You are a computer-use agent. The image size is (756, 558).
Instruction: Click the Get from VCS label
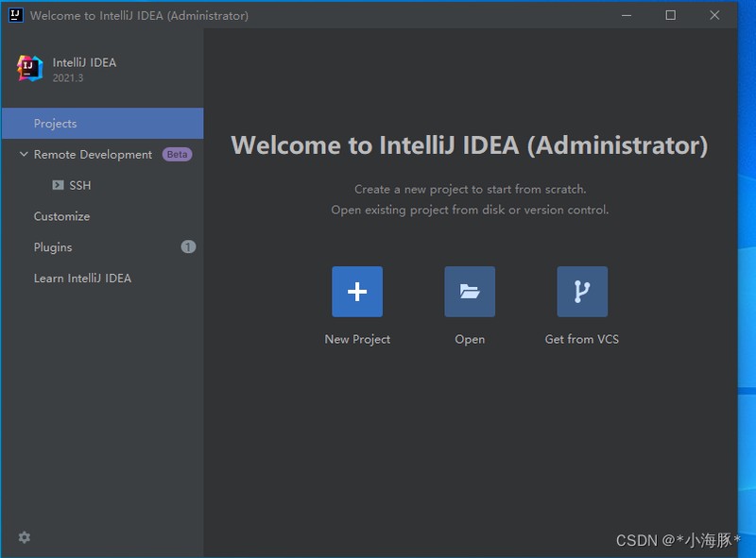point(582,339)
